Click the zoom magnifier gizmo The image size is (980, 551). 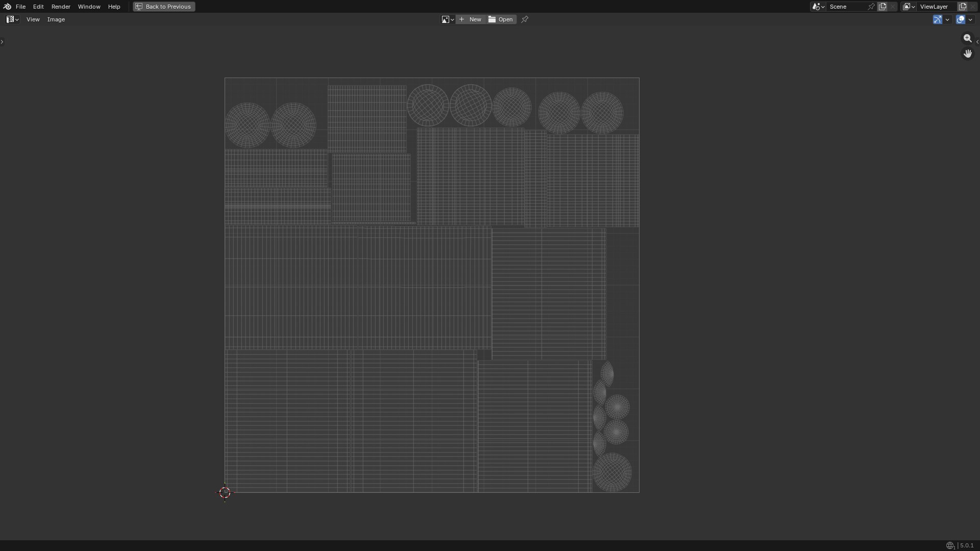[x=968, y=38]
